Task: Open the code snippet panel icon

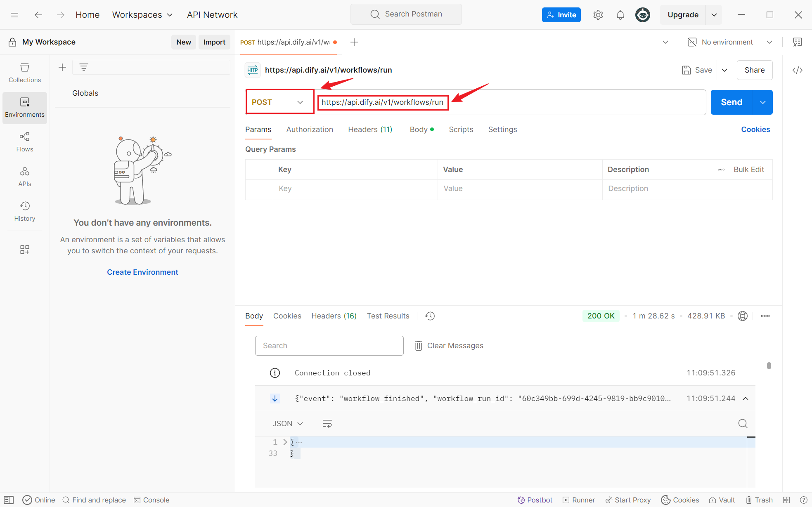Action: coord(798,70)
